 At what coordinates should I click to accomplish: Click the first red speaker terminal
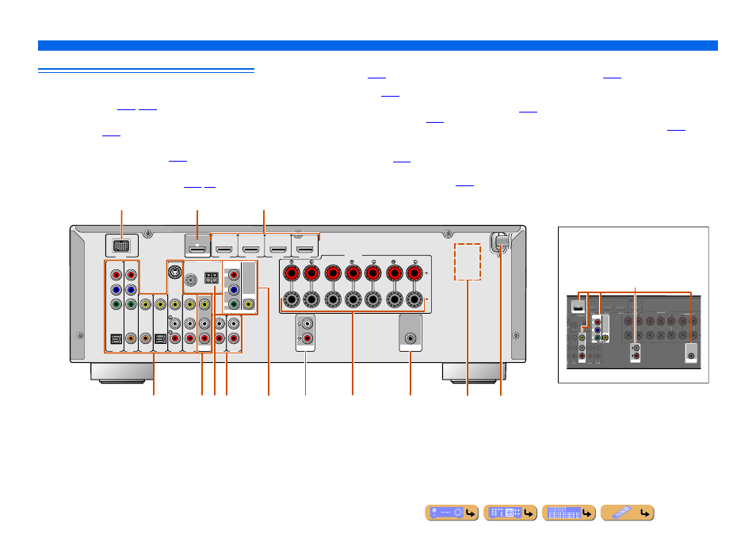point(291,273)
